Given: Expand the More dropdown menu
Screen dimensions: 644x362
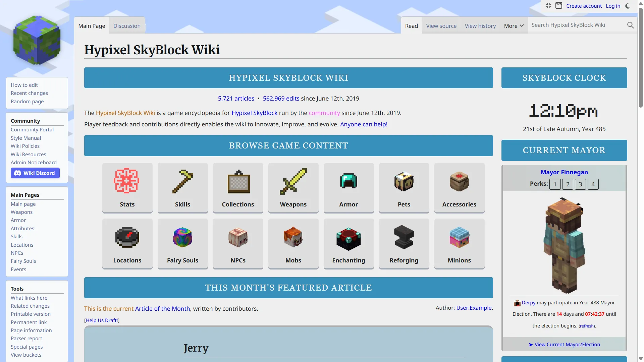Looking at the screenshot, I should (514, 26).
